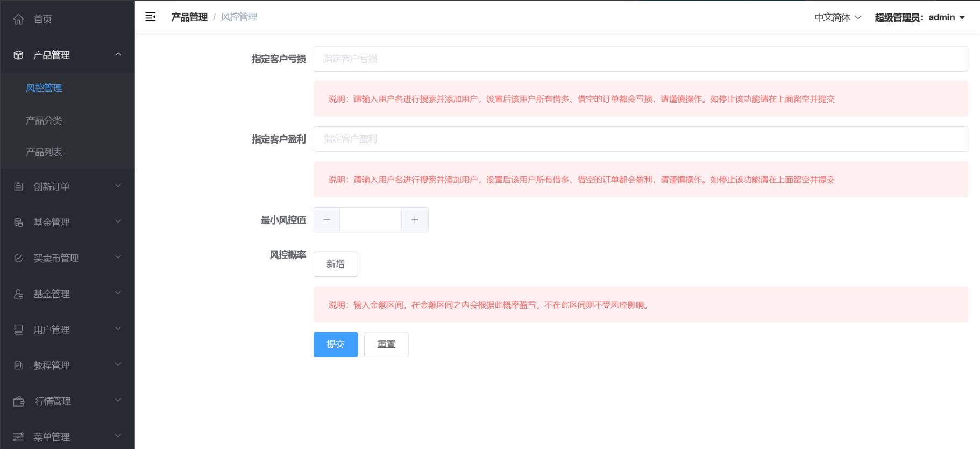Increase 最小风控值 with the plus button

(x=415, y=220)
